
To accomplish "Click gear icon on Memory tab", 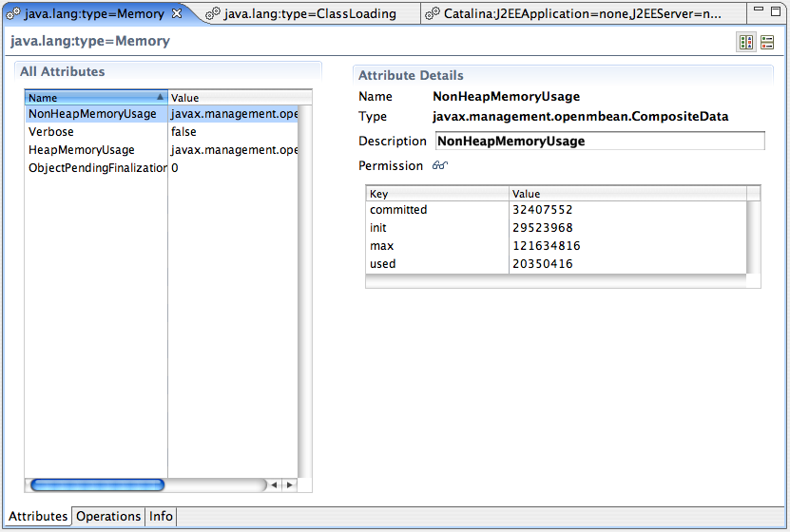I will click(14, 13).
